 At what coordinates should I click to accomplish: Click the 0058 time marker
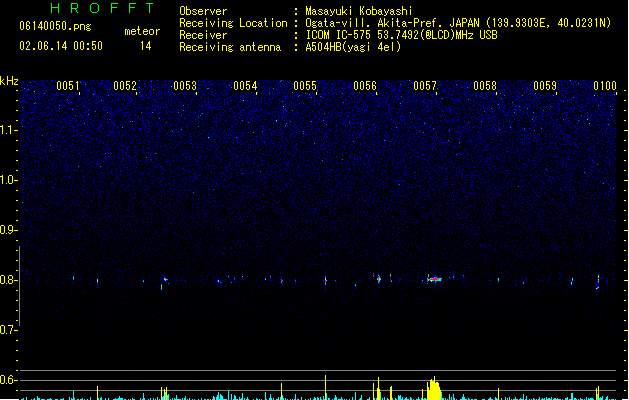pyautogui.click(x=485, y=86)
